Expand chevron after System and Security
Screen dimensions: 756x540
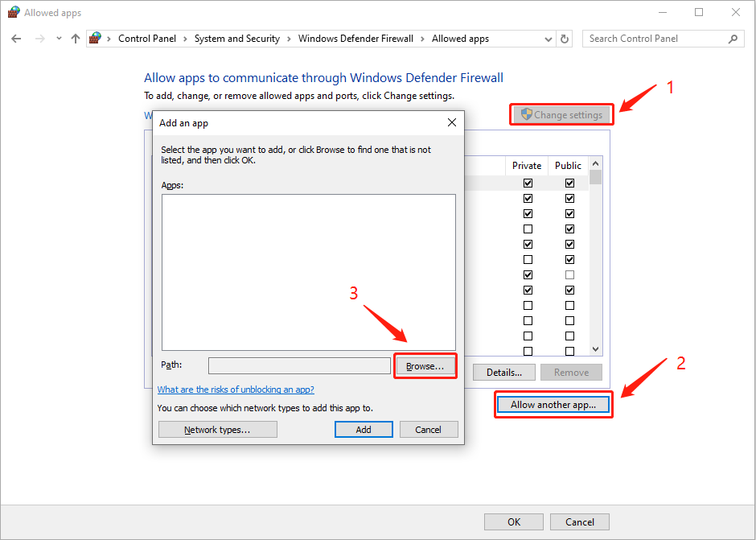289,39
